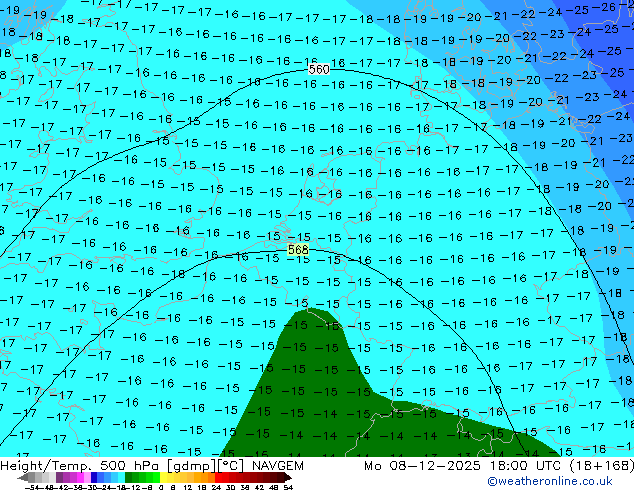
Task: Click the gray left arrow end of color scale
Action: (23, 478)
